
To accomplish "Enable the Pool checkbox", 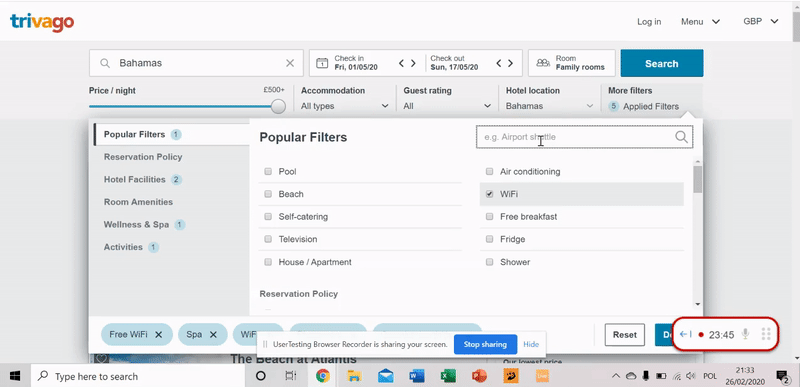I will (x=268, y=172).
